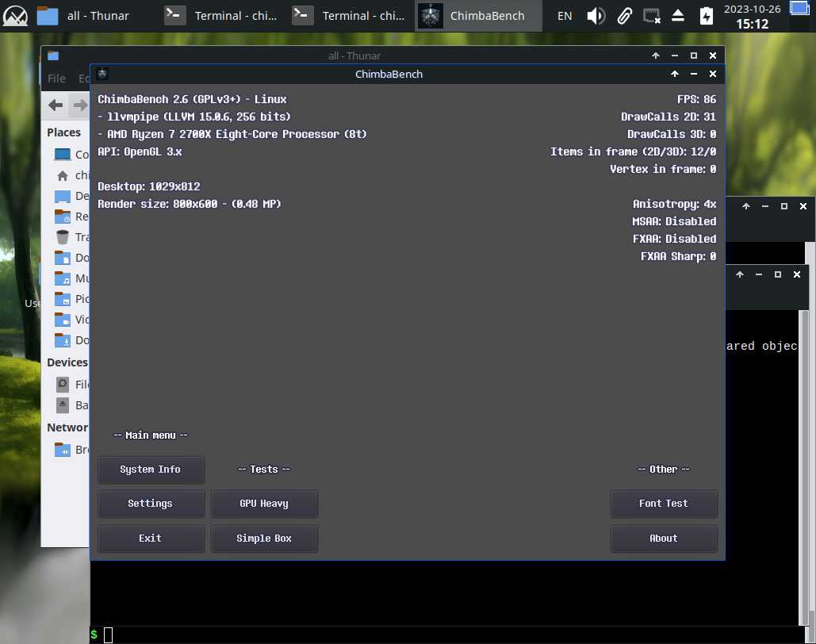The image size is (816, 644).
Task: Open the File menu in Thunar
Action: point(57,78)
